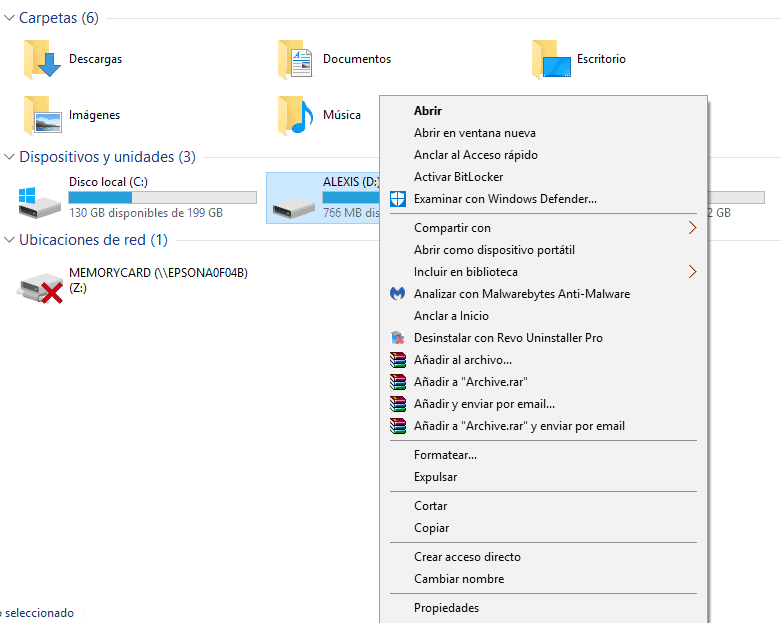Select the Imágenes folder icon

pyautogui.click(x=42, y=116)
